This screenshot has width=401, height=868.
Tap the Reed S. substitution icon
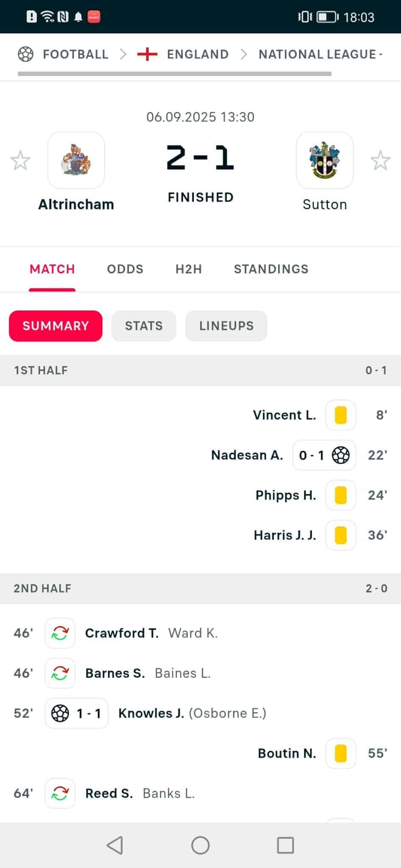[60, 793]
